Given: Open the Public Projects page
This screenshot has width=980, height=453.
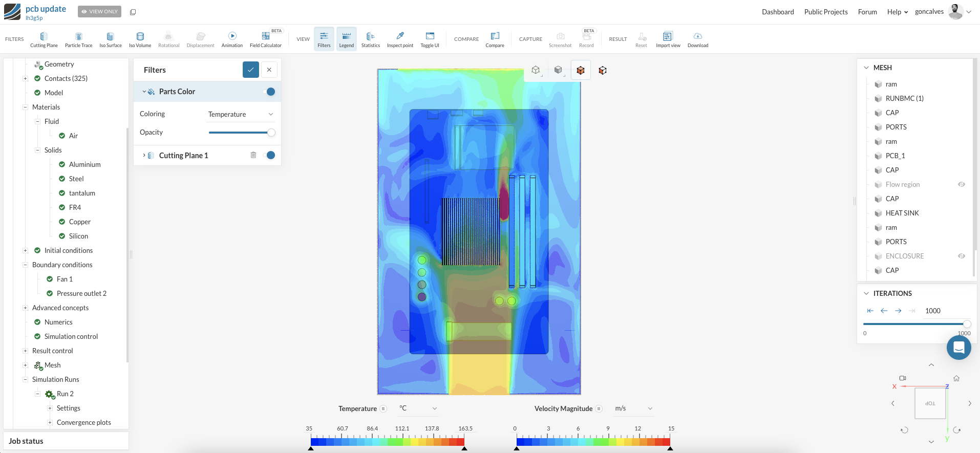Looking at the screenshot, I should pyautogui.click(x=825, y=12).
